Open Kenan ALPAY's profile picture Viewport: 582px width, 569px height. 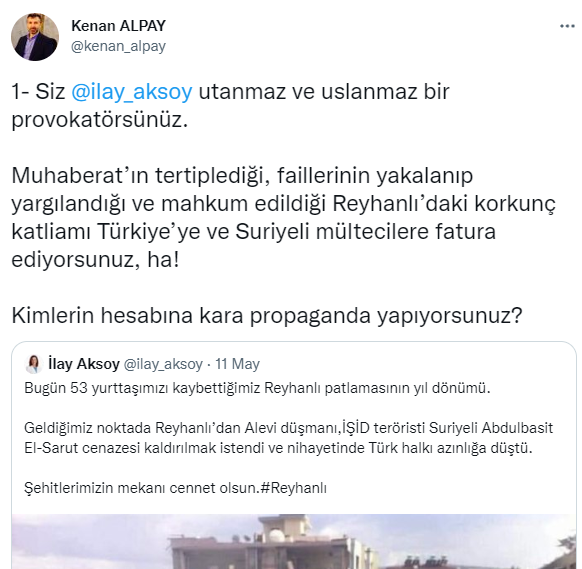click(35, 37)
